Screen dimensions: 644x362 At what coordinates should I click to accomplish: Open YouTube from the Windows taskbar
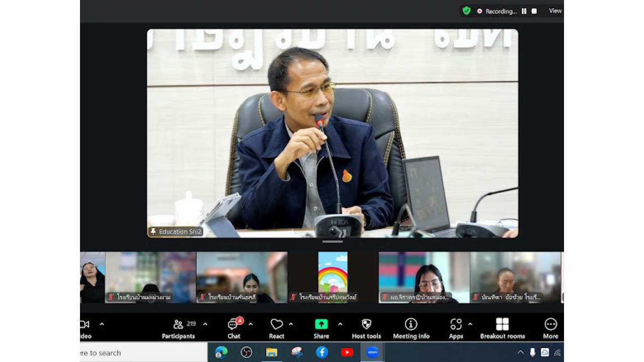(x=347, y=352)
